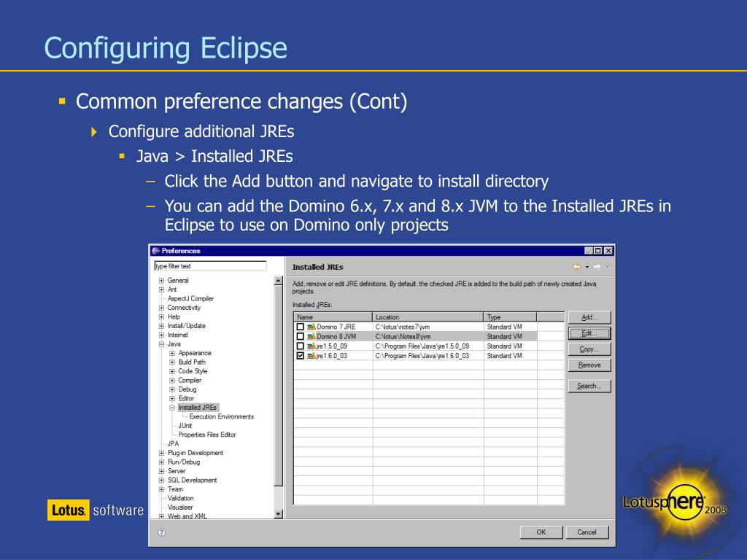The image size is (747, 560).
Task: Click the Search... button
Action: 589,386
